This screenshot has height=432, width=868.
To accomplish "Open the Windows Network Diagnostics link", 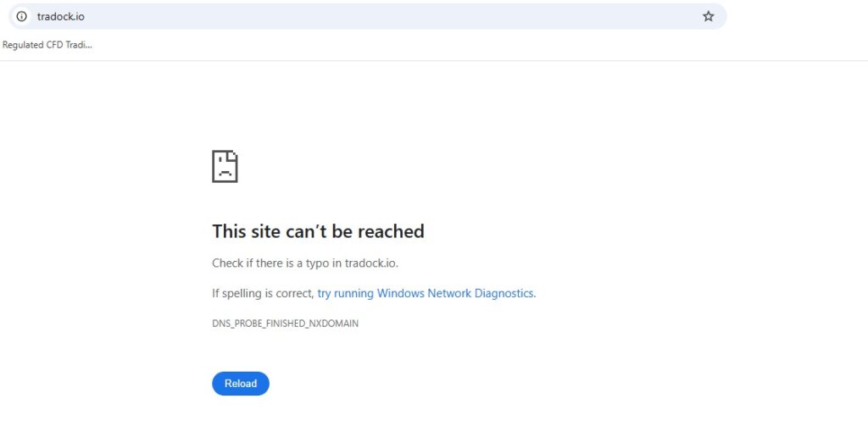I will (426, 293).
